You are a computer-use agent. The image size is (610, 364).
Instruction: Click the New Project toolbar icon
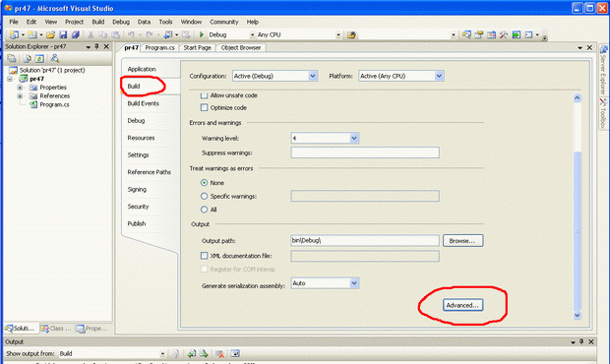click(14, 35)
